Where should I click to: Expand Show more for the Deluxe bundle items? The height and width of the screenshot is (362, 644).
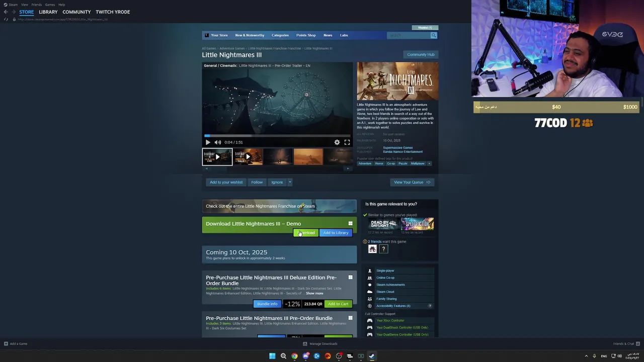point(314,293)
